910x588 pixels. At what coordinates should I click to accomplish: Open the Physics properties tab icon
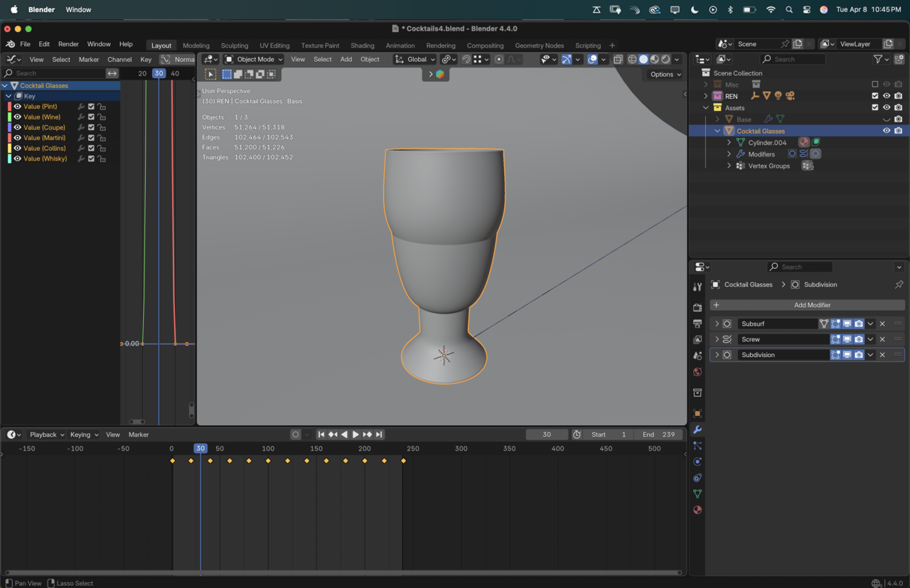click(697, 462)
